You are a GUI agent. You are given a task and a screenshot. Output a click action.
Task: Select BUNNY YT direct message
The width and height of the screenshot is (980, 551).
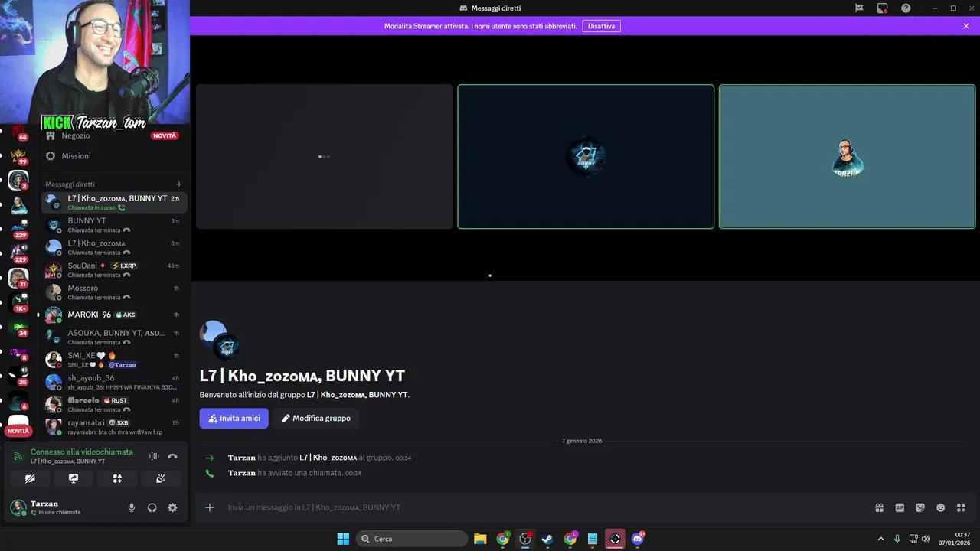[x=113, y=225]
